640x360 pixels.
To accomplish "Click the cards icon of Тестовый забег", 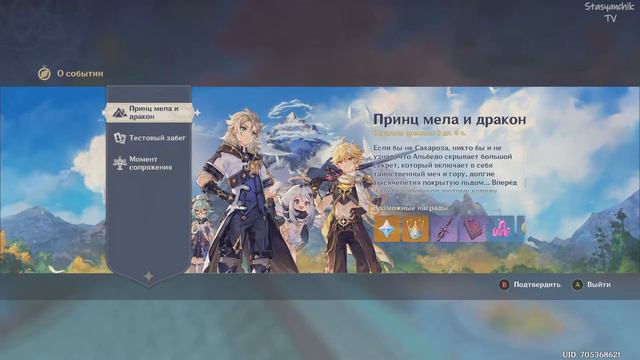I will tap(120, 138).
